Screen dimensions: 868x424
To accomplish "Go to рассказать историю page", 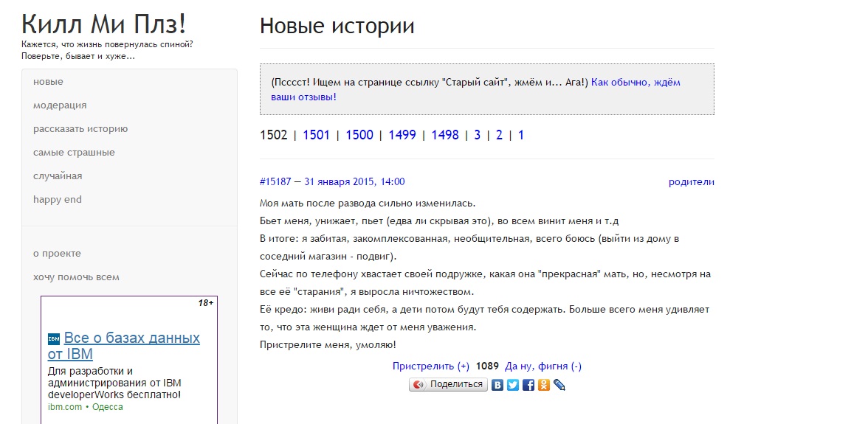I will [80, 129].
